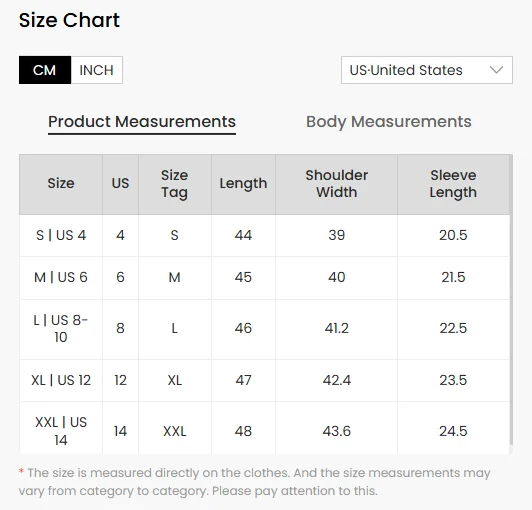
Task: Open the US-United States region dropdown
Action: [426, 70]
